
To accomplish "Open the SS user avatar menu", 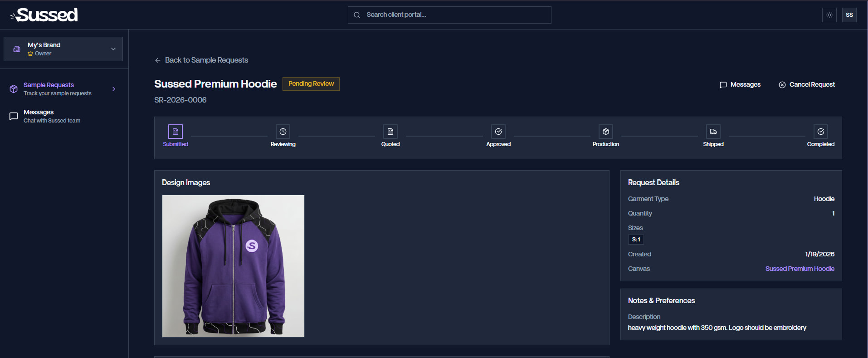I will click(x=849, y=15).
